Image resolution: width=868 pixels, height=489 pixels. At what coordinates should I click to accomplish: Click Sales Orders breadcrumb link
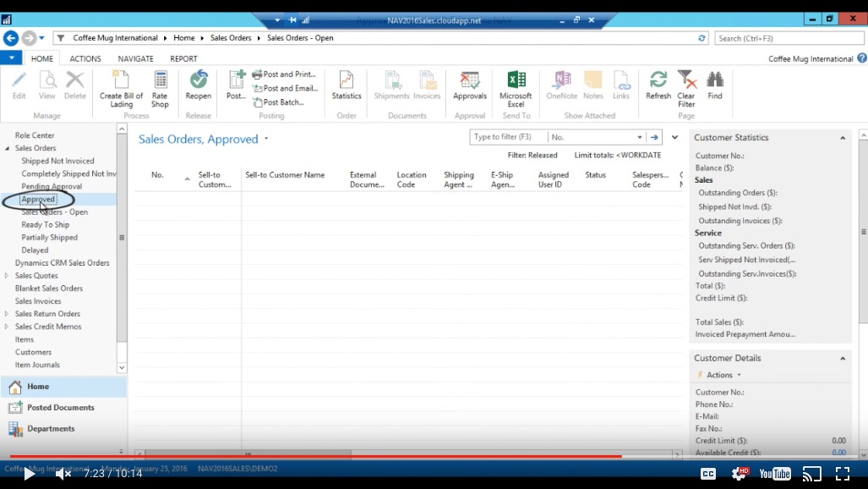231,38
